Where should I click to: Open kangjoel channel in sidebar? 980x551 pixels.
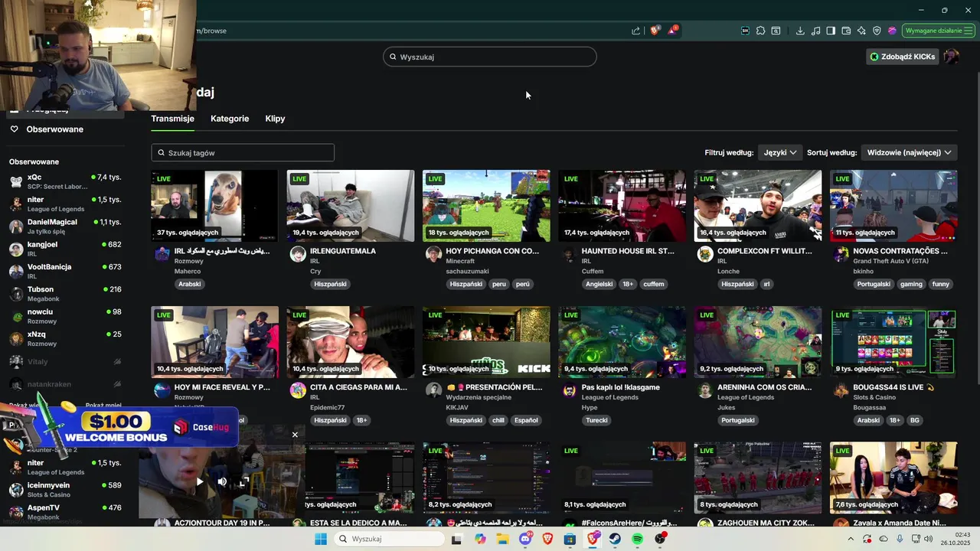point(65,249)
